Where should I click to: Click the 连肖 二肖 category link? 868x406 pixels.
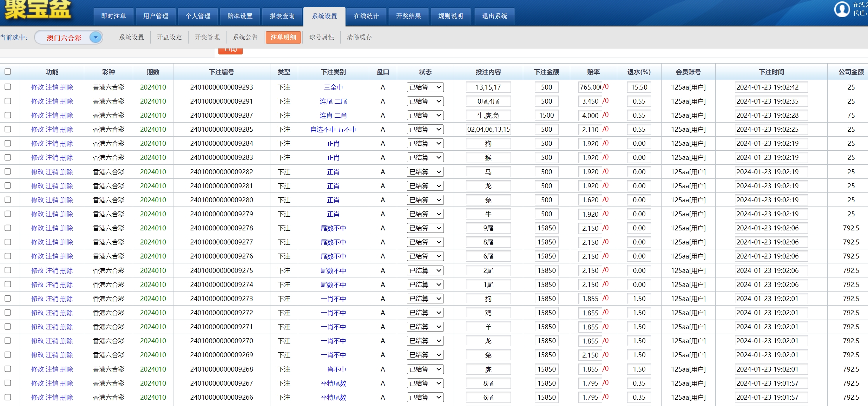[333, 115]
